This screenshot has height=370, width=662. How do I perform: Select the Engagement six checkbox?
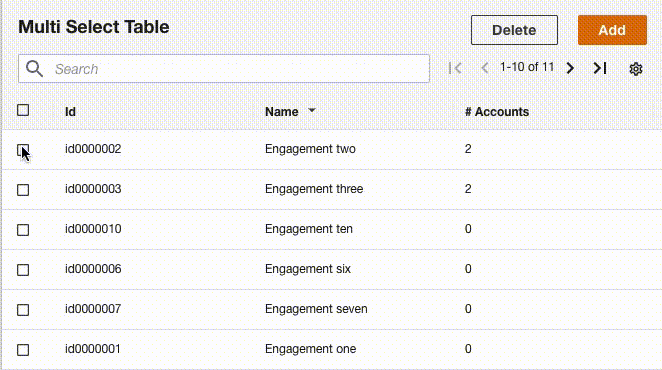[x=23, y=269]
